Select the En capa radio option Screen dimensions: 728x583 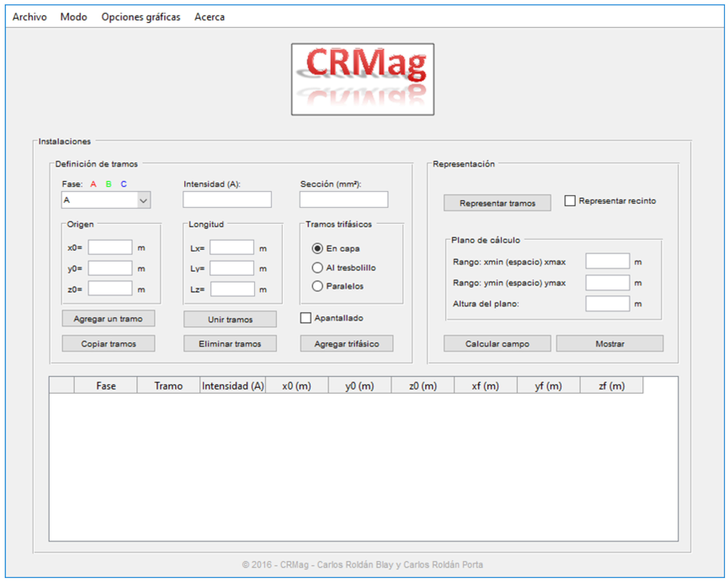pyautogui.click(x=317, y=249)
